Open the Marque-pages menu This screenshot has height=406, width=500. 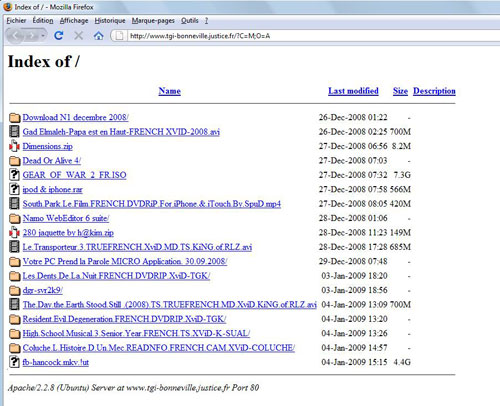(153, 21)
